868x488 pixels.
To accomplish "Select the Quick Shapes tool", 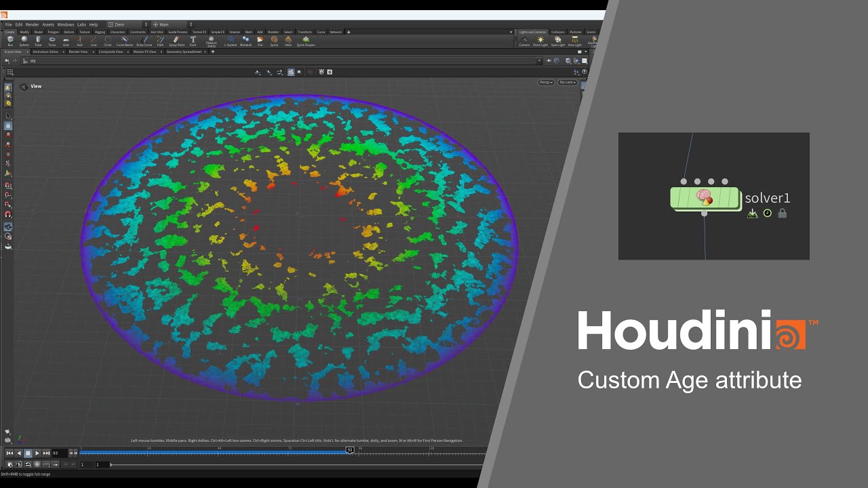I will coord(306,41).
